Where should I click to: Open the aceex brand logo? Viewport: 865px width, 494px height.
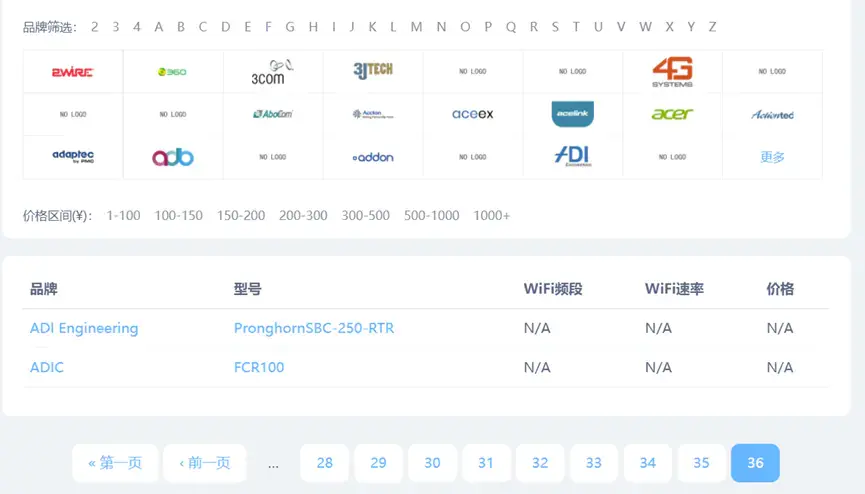473,114
